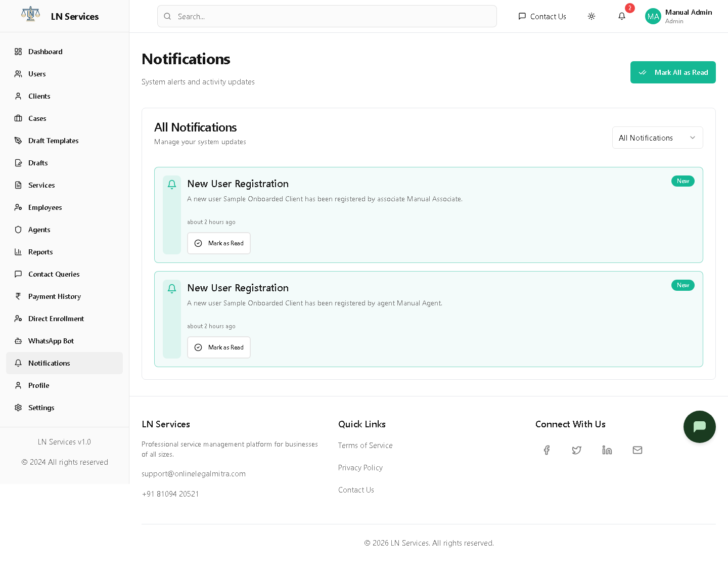This screenshot has height=577, width=728.
Task: Open the floating chat bubble widget
Action: tap(700, 427)
